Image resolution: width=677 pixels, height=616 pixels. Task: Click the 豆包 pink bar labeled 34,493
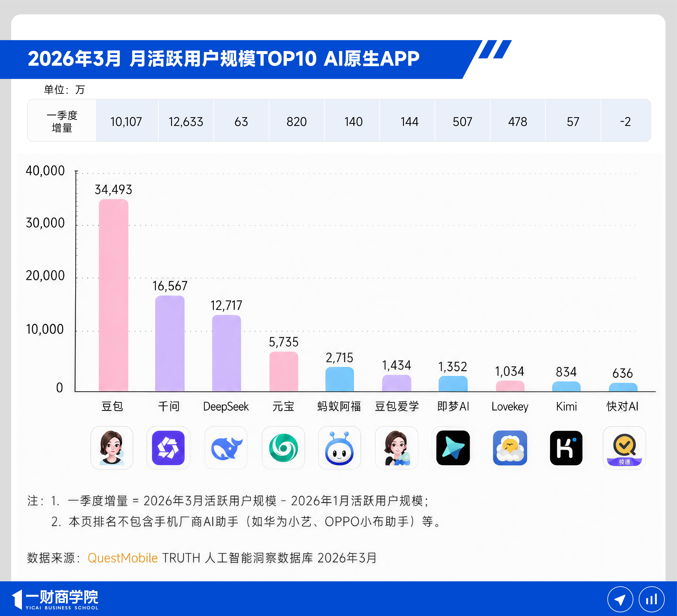113,295
